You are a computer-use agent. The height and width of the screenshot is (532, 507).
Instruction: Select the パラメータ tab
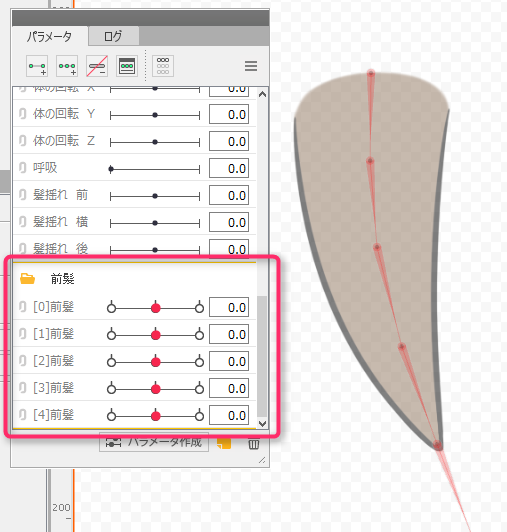click(x=50, y=36)
